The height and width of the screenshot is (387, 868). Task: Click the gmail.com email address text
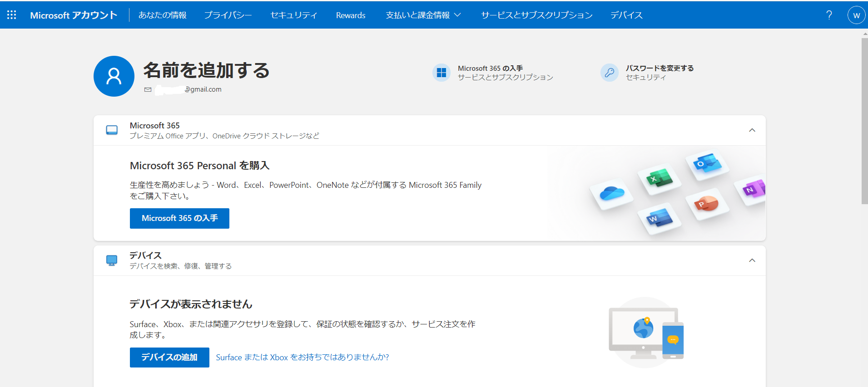(x=203, y=89)
